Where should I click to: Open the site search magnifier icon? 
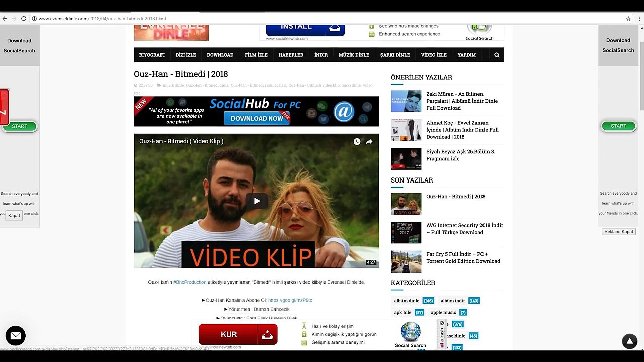pos(497,55)
